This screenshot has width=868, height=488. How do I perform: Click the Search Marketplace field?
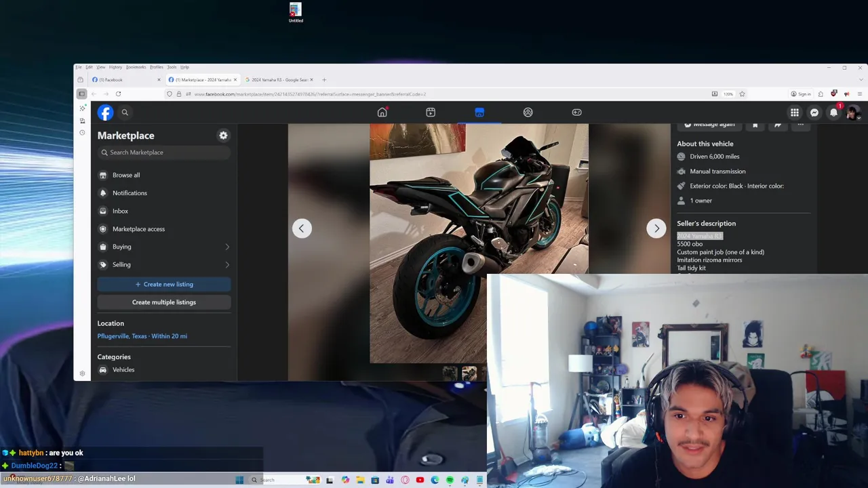pyautogui.click(x=164, y=152)
